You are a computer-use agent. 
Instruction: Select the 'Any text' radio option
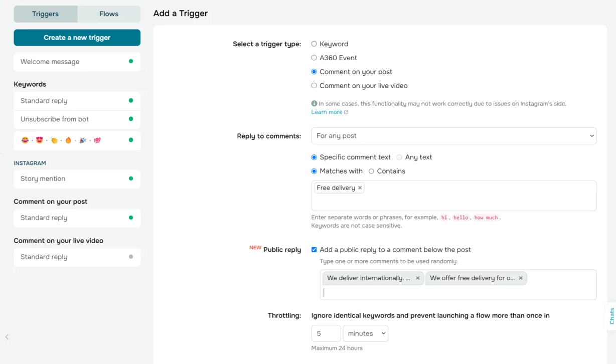click(x=399, y=157)
